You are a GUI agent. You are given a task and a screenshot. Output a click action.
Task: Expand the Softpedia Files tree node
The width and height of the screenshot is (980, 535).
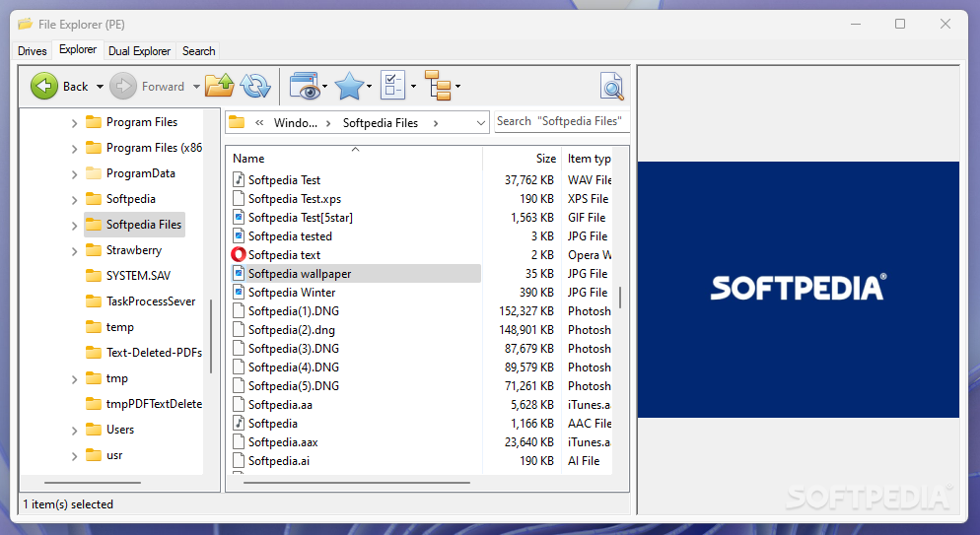click(74, 226)
